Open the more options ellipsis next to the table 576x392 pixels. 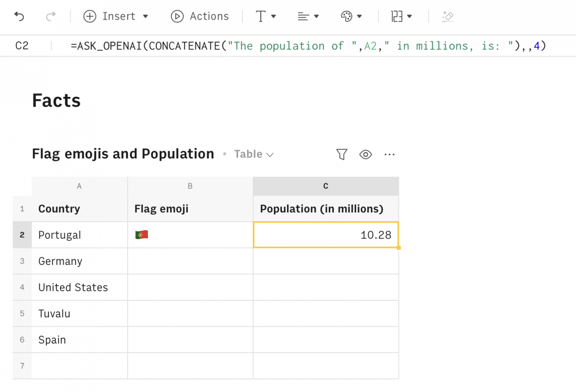click(389, 154)
